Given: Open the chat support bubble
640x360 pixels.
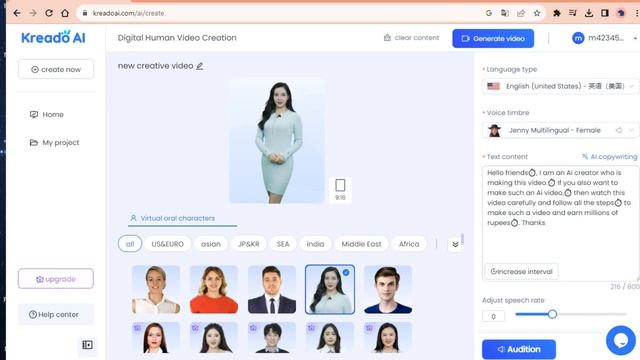Looking at the screenshot, I should [x=621, y=340].
